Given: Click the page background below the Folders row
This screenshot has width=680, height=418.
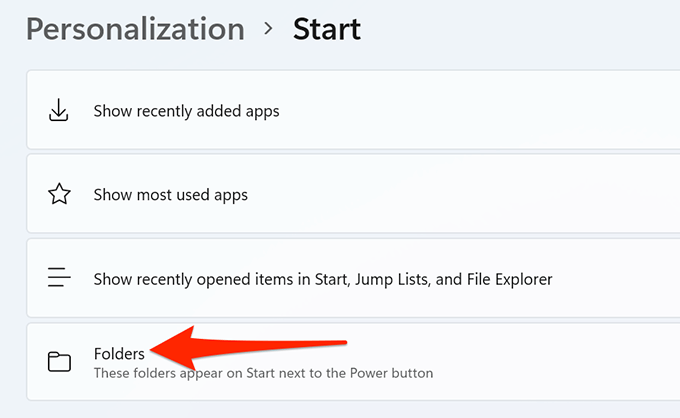Looking at the screenshot, I should pos(340,410).
